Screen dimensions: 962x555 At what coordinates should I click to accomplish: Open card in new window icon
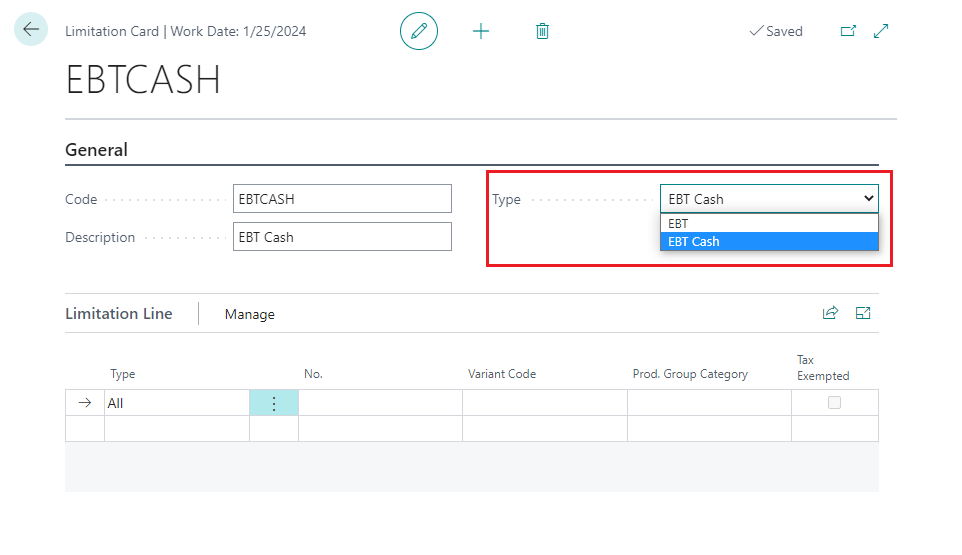pyautogui.click(x=848, y=31)
